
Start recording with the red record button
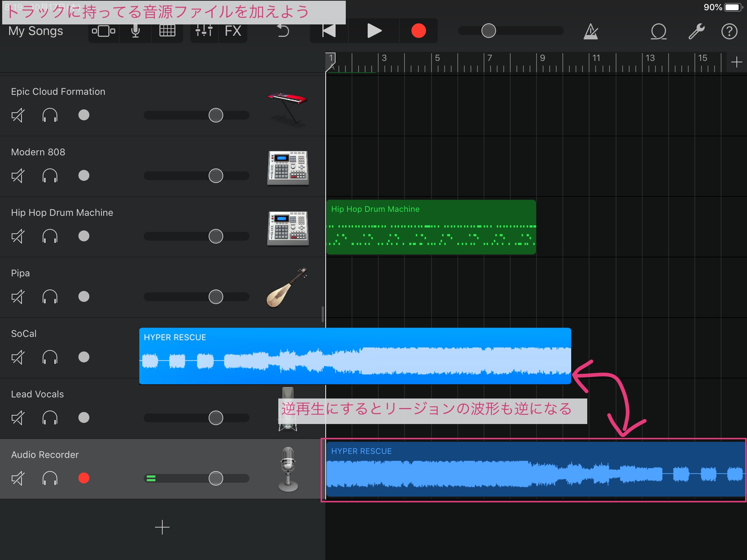tap(418, 31)
